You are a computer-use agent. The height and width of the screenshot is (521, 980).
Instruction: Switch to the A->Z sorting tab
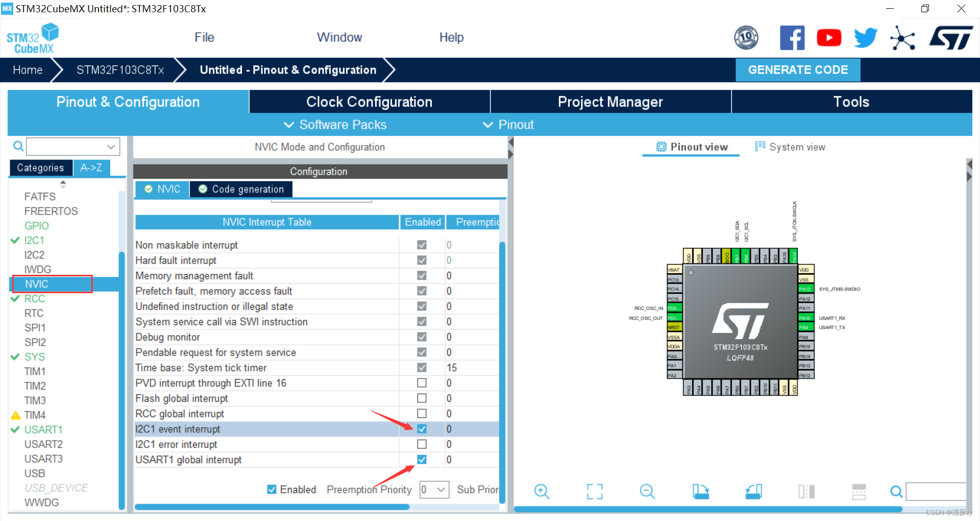pyautogui.click(x=91, y=168)
